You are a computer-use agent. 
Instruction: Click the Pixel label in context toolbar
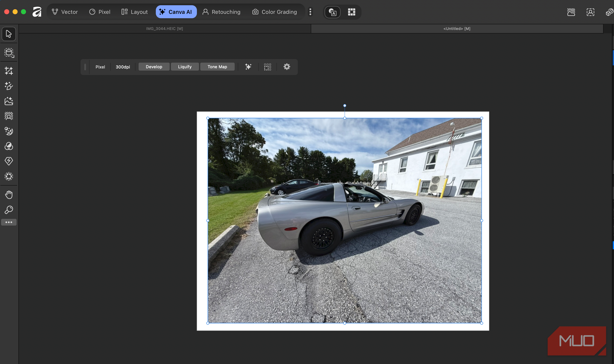coord(100,67)
